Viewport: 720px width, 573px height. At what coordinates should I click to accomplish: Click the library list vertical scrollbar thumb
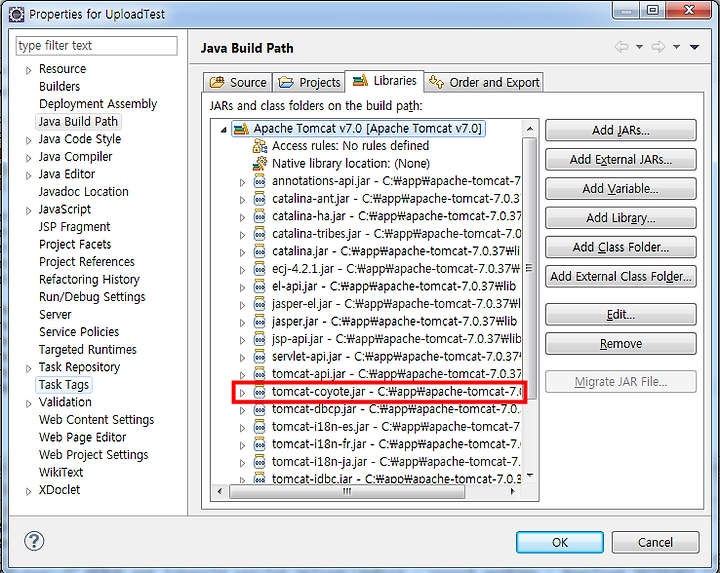coord(529,268)
